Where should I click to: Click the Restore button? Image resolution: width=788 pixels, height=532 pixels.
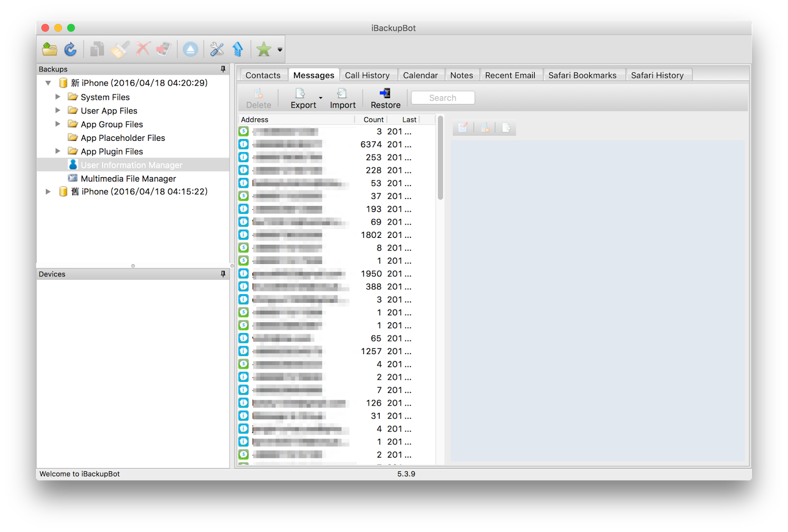(x=386, y=99)
